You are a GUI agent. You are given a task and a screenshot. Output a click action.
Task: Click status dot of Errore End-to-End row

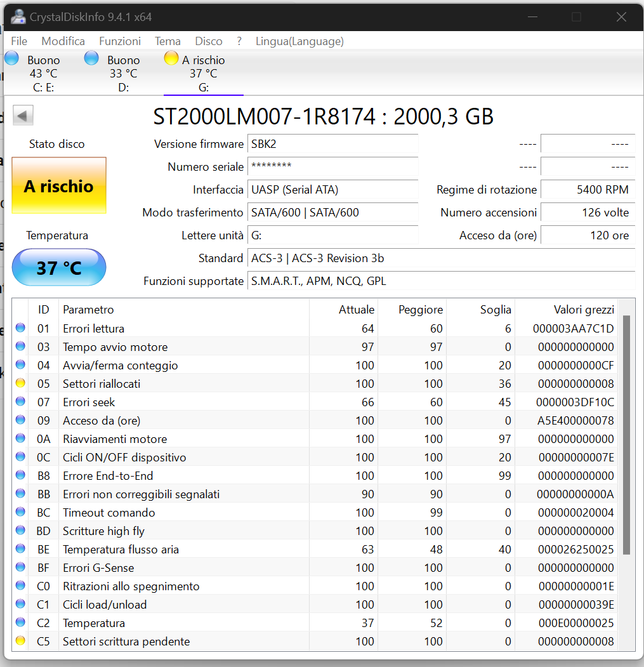[x=20, y=475]
